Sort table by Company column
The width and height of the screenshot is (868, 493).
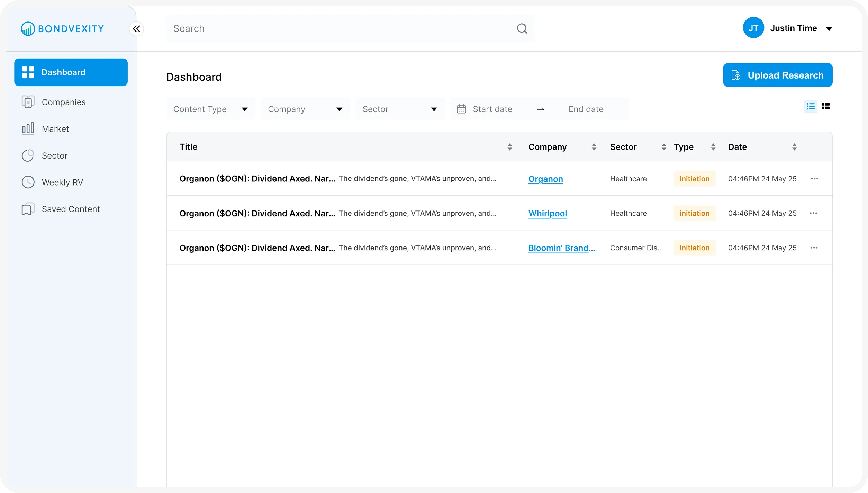594,147
